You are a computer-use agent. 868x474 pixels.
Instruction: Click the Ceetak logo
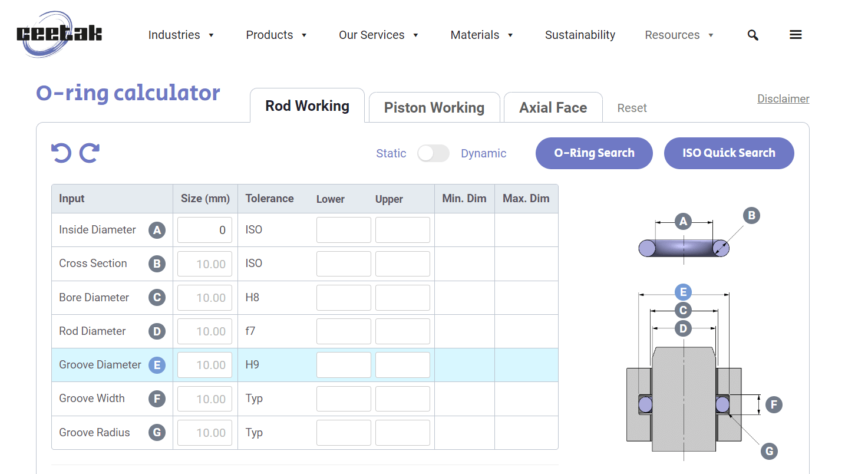pyautogui.click(x=59, y=34)
